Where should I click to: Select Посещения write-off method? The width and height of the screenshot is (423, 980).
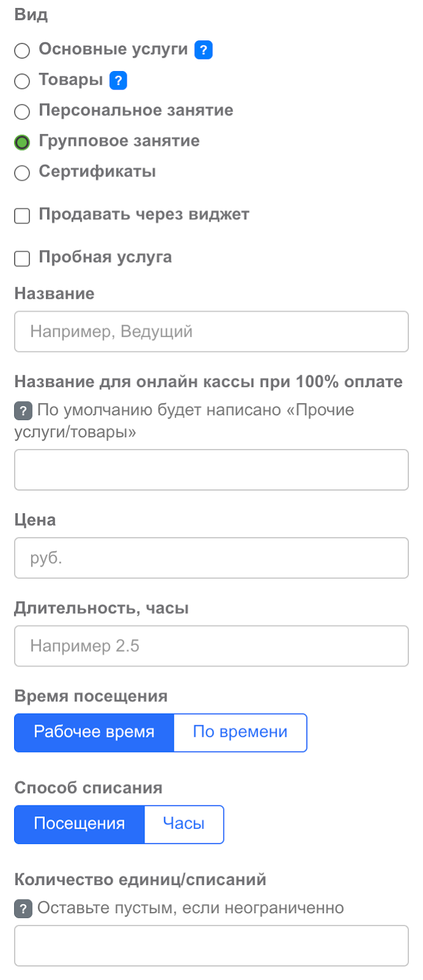click(x=80, y=824)
